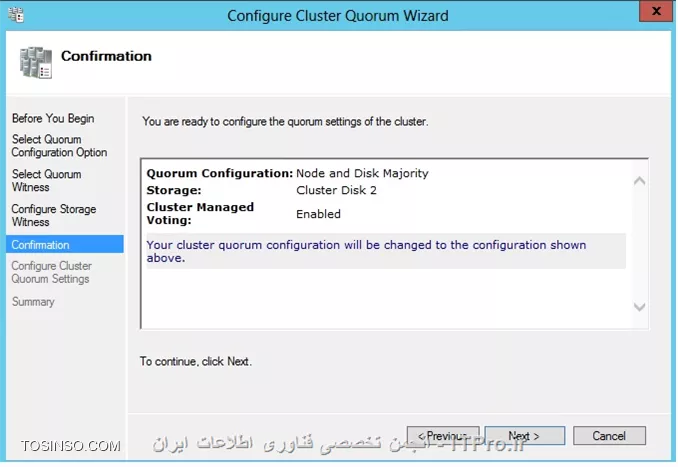This screenshot has height=467, width=678.
Task: Click the server cluster Confirmation icon
Action: [x=36, y=63]
